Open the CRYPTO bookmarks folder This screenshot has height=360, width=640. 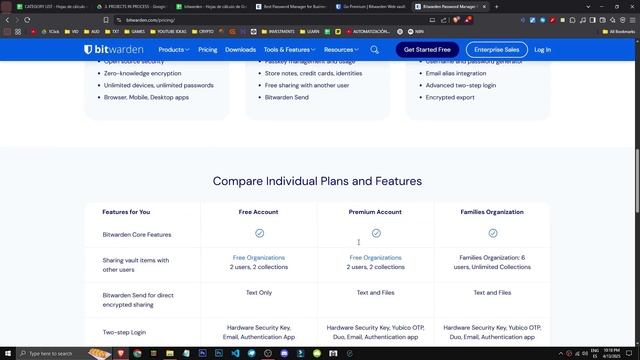[202, 31]
